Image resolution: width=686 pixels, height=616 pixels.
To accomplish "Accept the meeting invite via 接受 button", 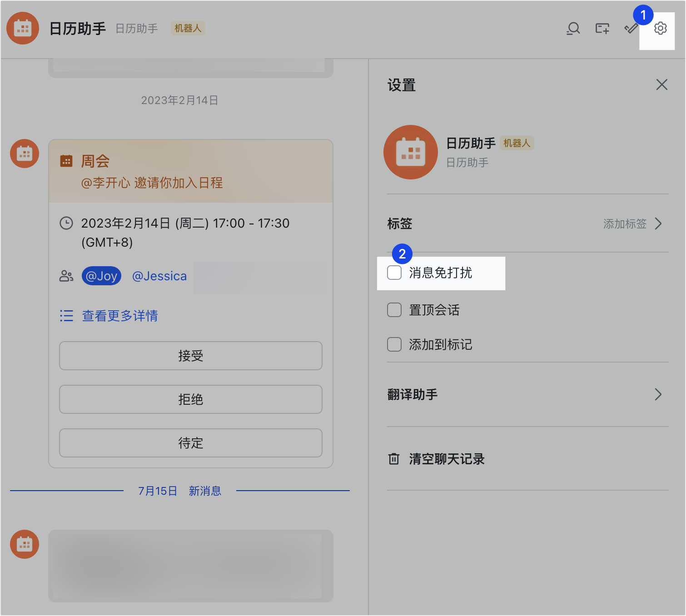I will [x=190, y=356].
